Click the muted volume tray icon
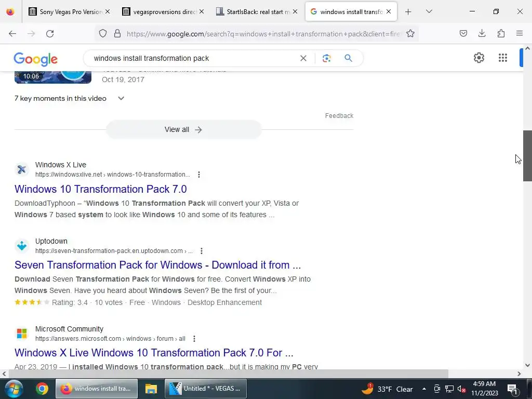The width and height of the screenshot is (532, 399). [x=461, y=389]
